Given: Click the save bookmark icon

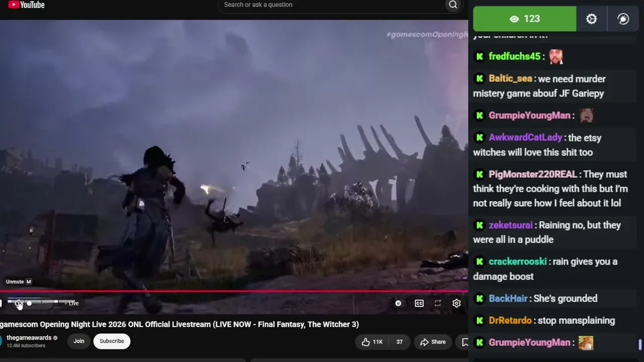Looking at the screenshot, I should click(465, 342).
